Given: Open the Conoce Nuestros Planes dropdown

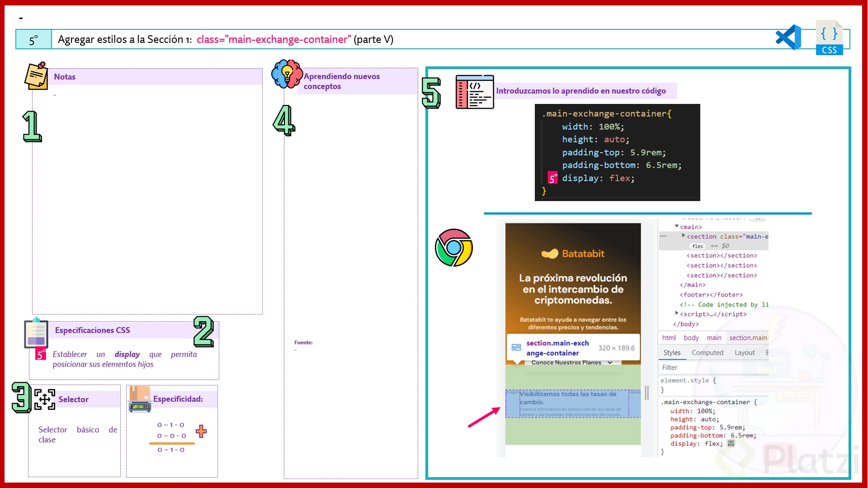Looking at the screenshot, I should pos(572,362).
